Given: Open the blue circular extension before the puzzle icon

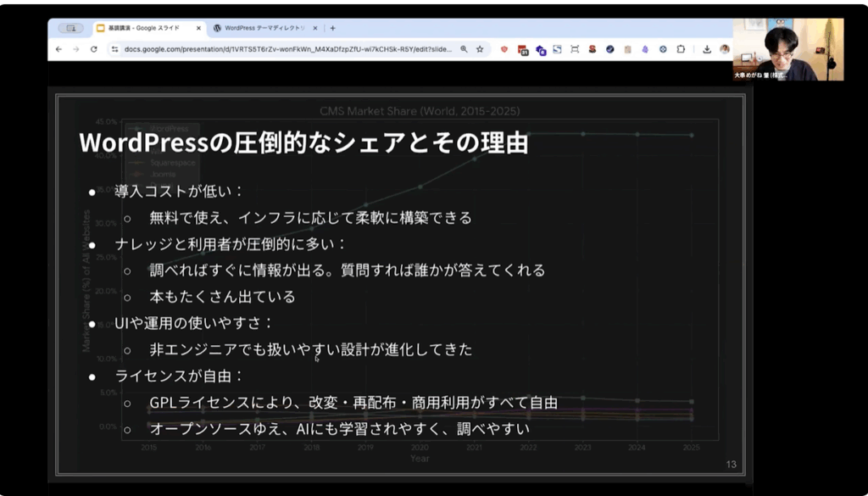Looking at the screenshot, I should click(x=663, y=49).
